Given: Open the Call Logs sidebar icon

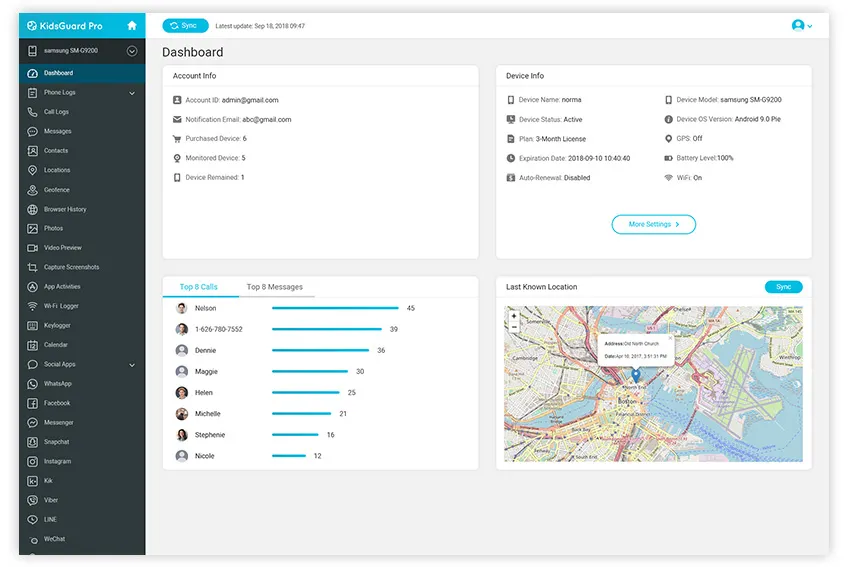Looking at the screenshot, I should 33,112.
